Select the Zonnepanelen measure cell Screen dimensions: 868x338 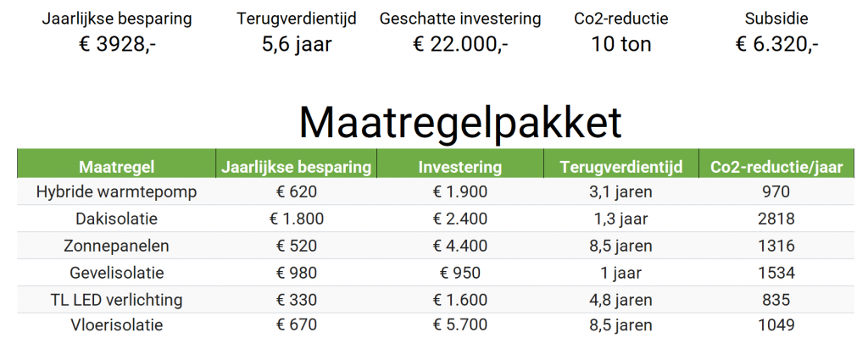click(x=116, y=246)
